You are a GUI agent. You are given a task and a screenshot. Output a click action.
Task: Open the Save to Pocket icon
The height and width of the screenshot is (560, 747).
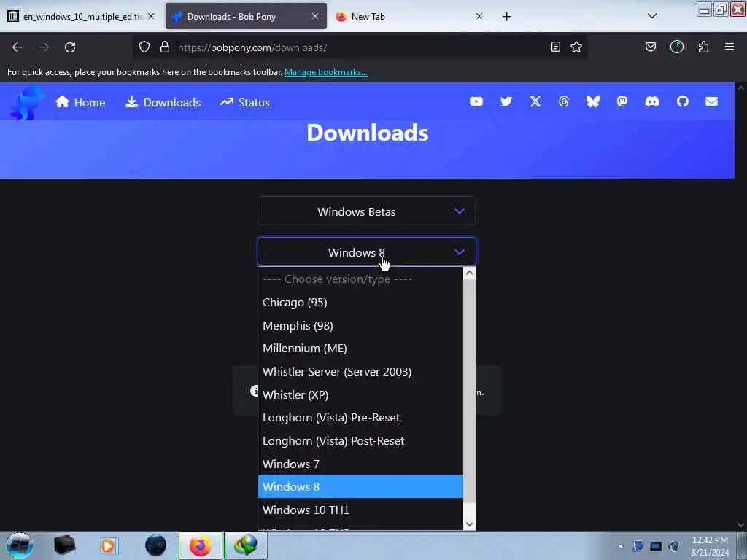(650, 47)
